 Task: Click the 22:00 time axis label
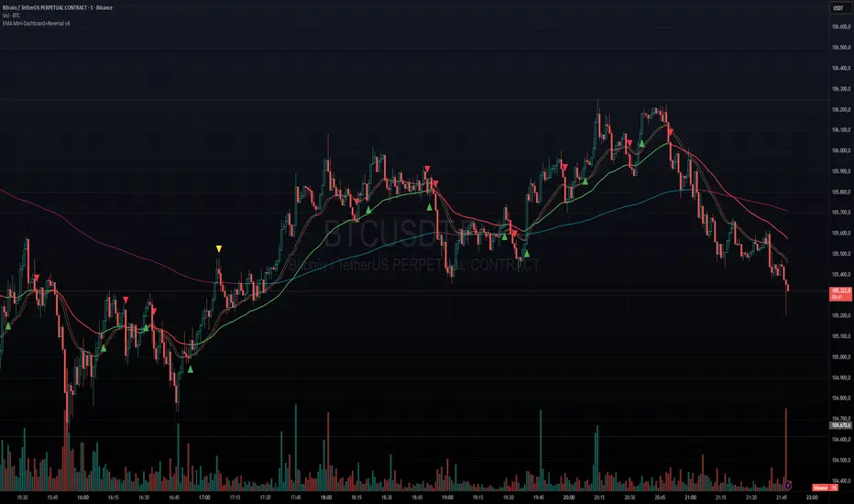(812, 498)
